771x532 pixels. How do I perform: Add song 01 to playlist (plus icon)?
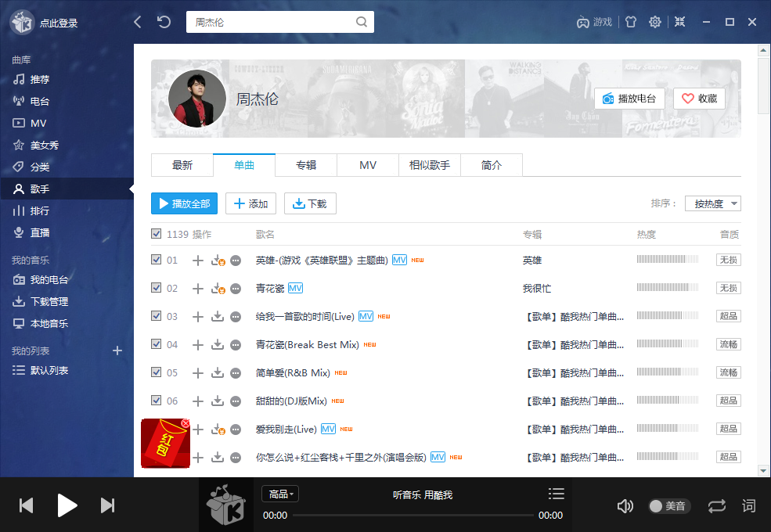[198, 260]
